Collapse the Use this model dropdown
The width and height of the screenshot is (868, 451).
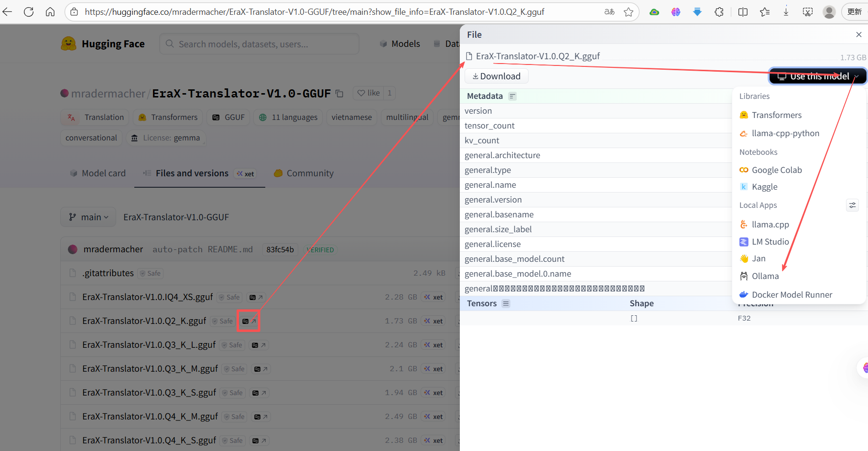[818, 76]
